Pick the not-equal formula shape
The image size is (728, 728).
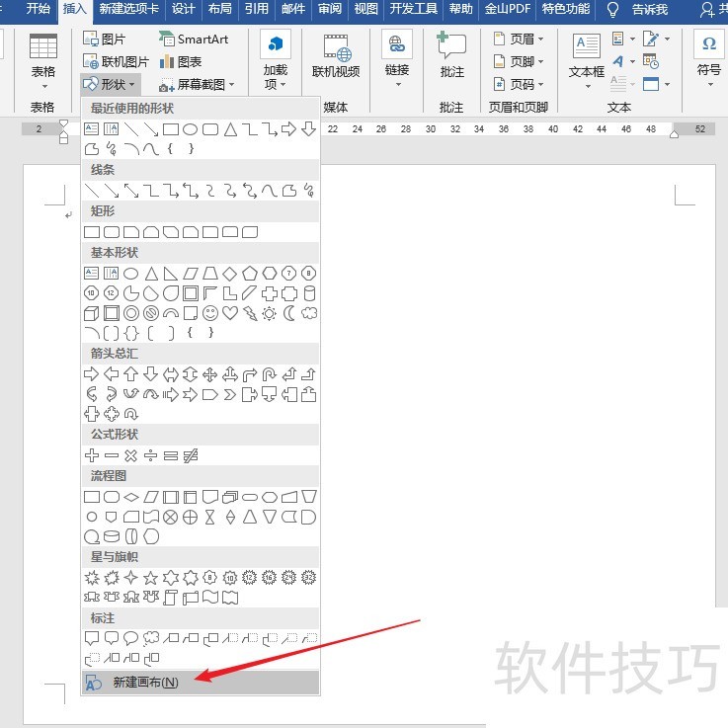(x=191, y=455)
